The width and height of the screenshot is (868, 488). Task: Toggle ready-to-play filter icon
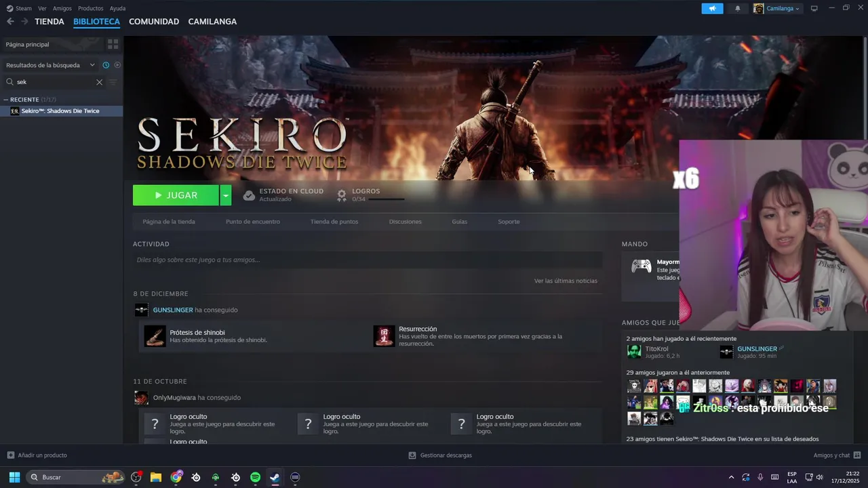coord(117,65)
